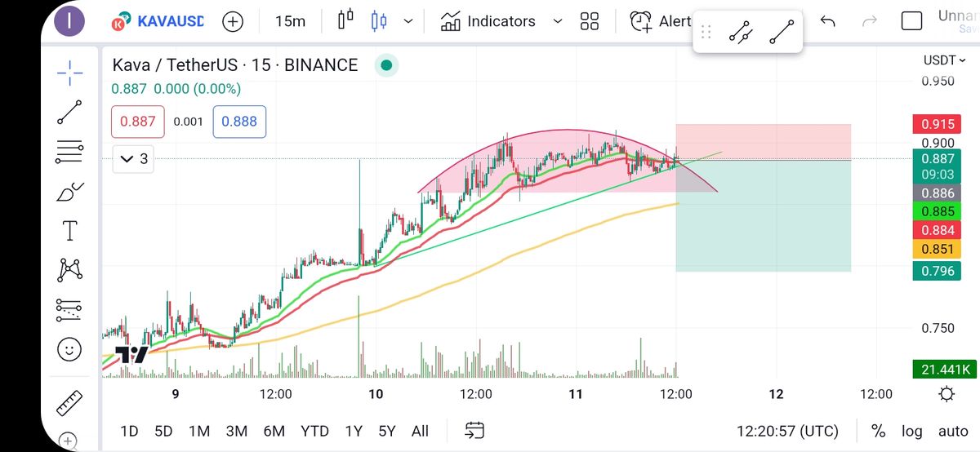This screenshot has height=452, width=980.
Task: Select the crosshair cursor tool
Action: pos(69,73)
